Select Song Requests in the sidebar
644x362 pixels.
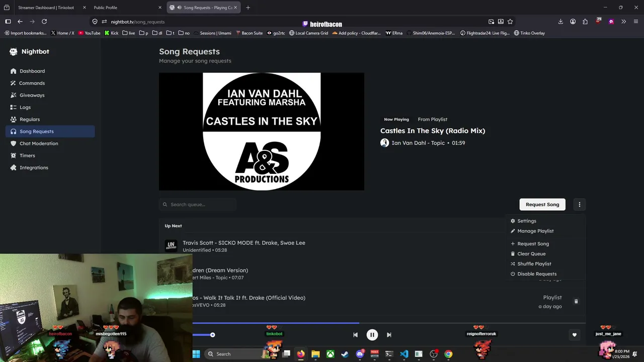(50, 131)
